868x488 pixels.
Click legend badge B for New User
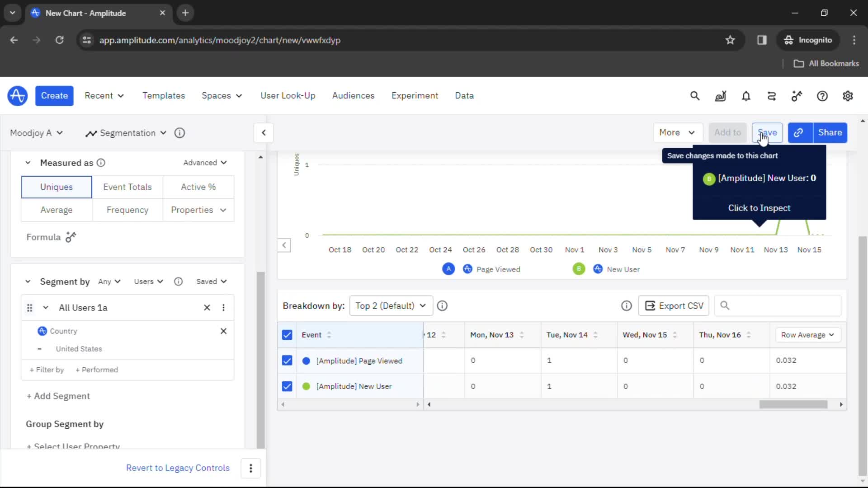click(579, 269)
